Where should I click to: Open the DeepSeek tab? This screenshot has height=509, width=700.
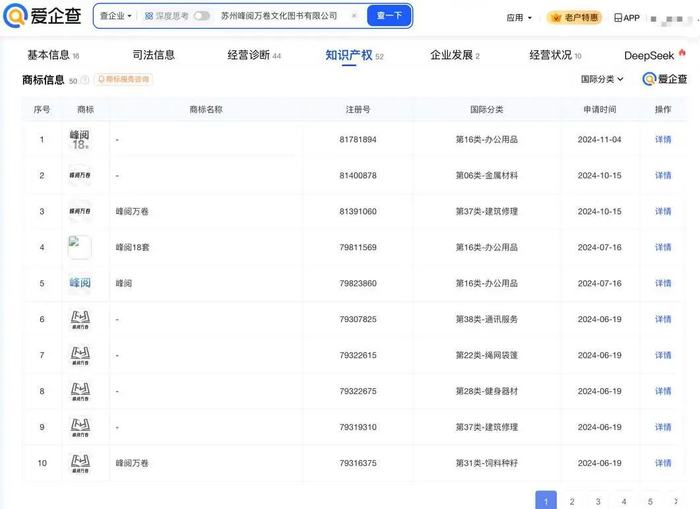tap(650, 55)
